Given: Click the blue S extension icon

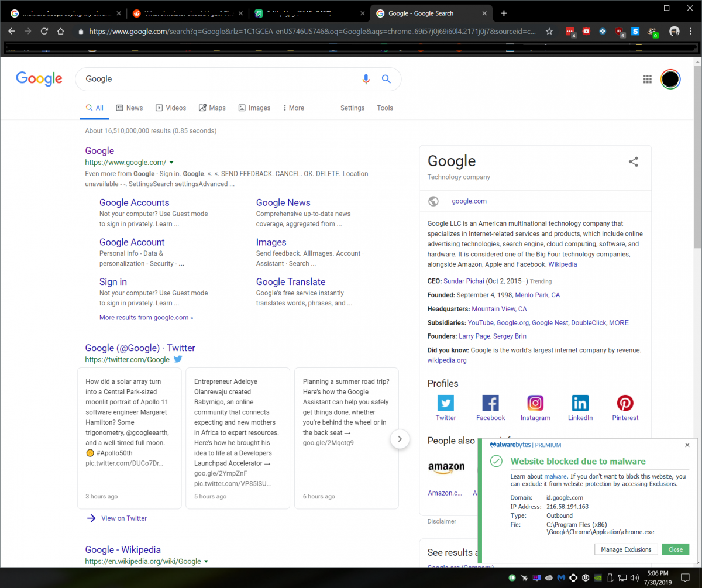Looking at the screenshot, I should tap(635, 31).
